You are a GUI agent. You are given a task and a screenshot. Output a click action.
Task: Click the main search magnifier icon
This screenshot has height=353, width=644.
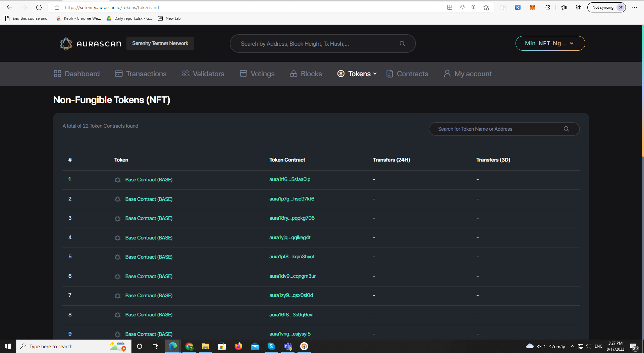tap(402, 44)
